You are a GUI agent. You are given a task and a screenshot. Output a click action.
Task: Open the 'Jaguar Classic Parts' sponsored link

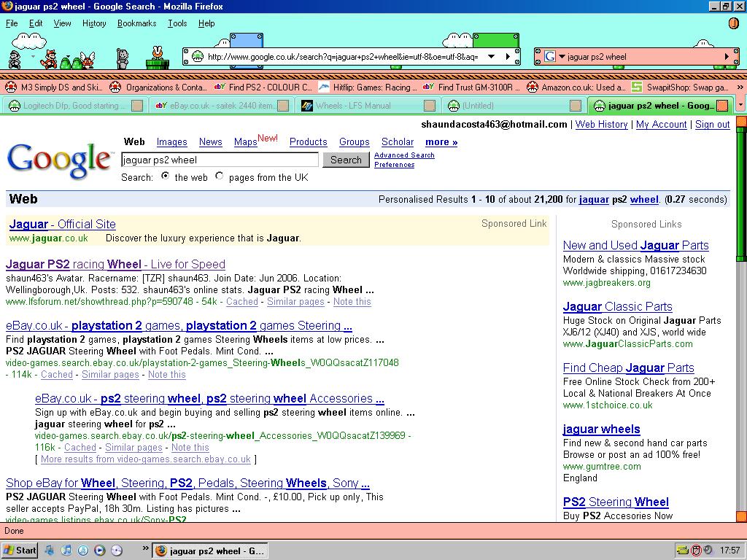617,307
